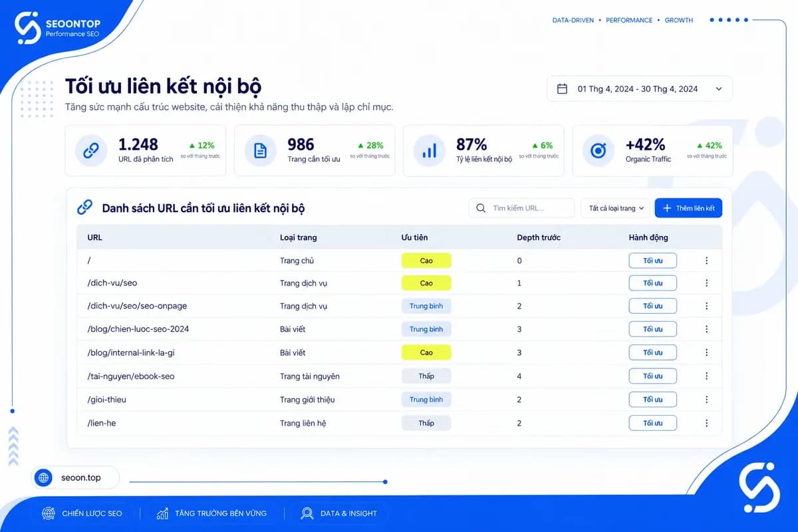This screenshot has height=532, width=798.
Task: Click Thấp badge in /tai-nguyen/ebook-seo row
Action: click(426, 376)
